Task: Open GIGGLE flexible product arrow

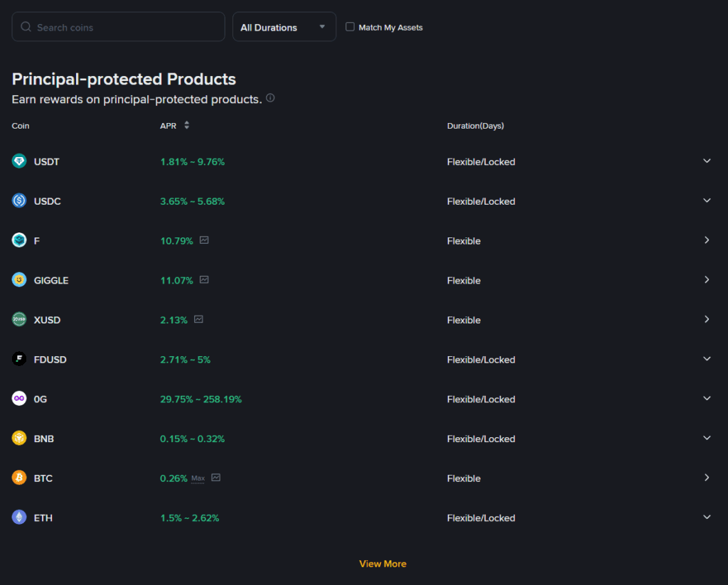Action: pos(707,280)
